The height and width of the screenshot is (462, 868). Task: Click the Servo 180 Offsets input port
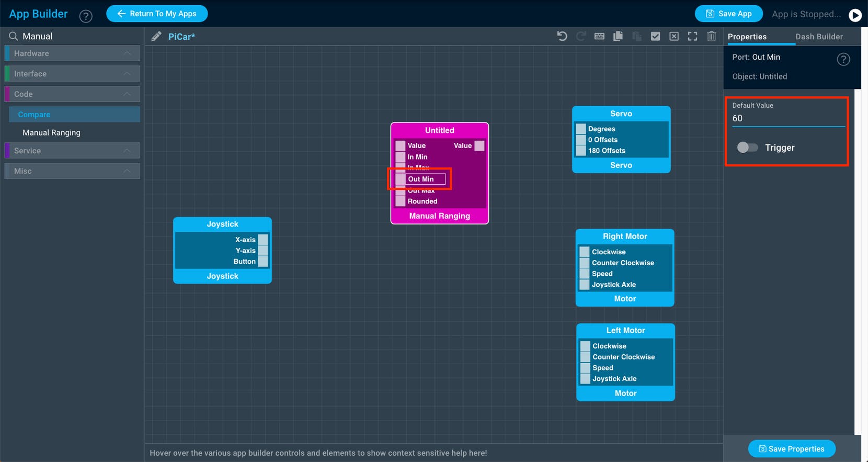coord(580,151)
